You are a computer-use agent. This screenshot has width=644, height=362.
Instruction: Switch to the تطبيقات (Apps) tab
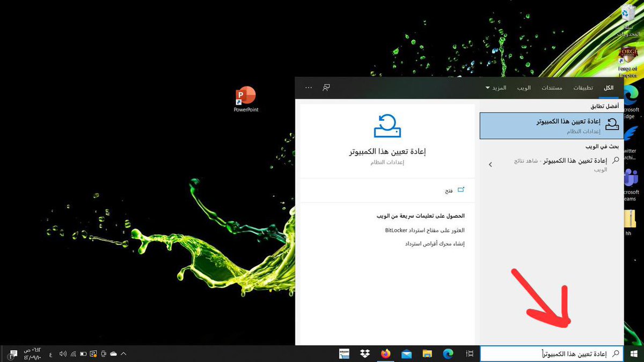[583, 87]
